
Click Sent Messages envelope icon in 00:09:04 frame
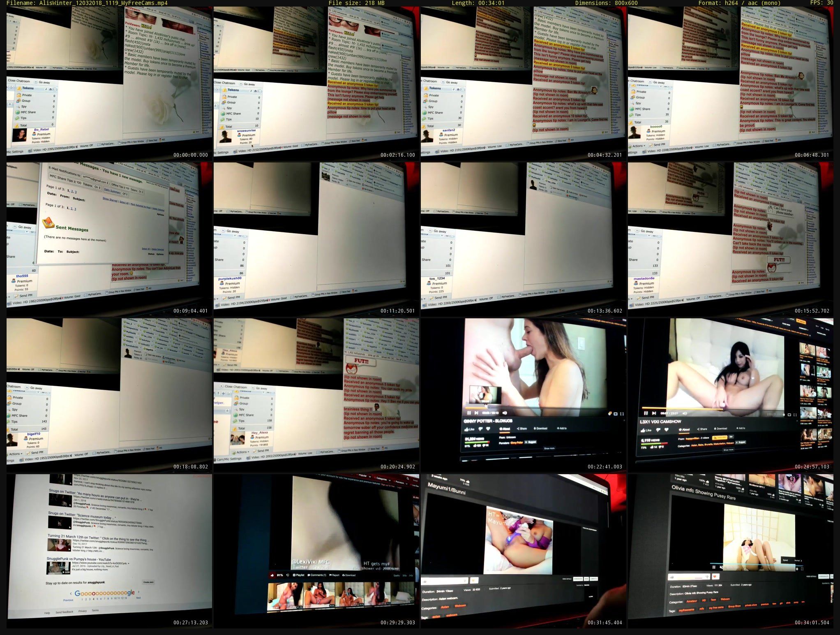coord(48,223)
